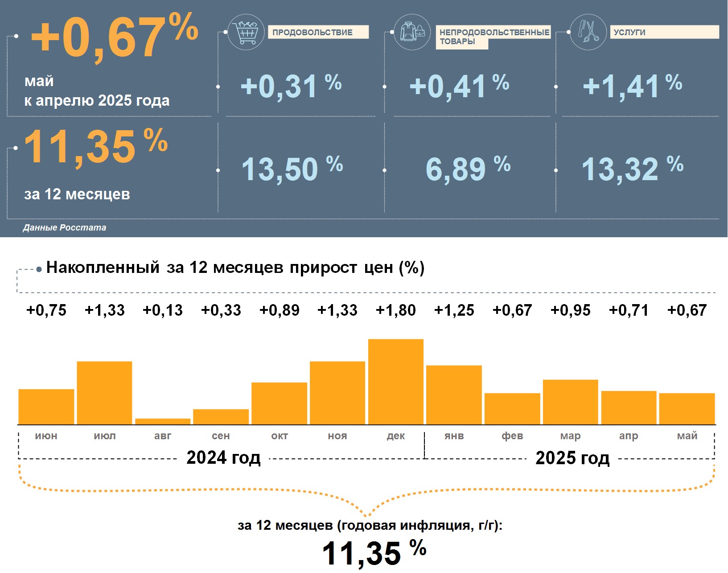
Task: Click the May 2025 bar
Action: click(687, 409)
